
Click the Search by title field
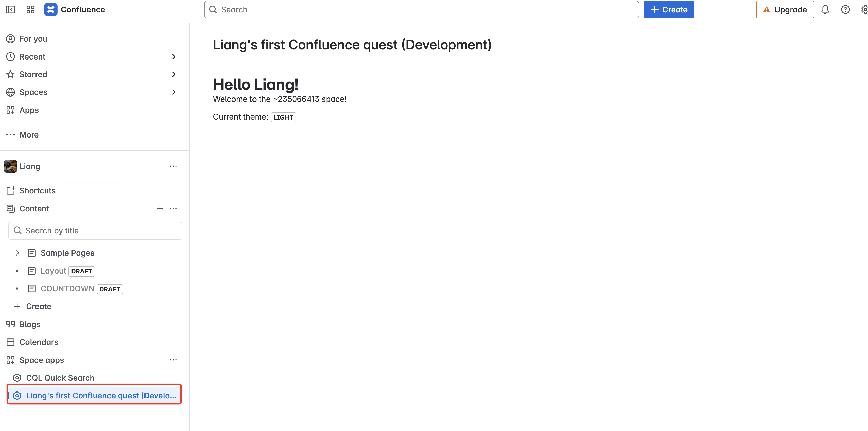95,231
